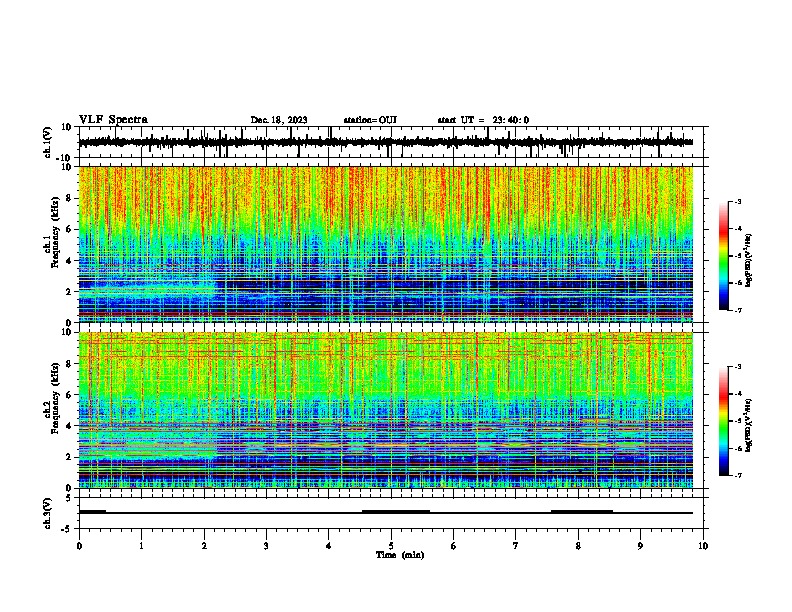Click time-axis tick label "6"
The height and width of the screenshot is (612, 792).
(454, 546)
